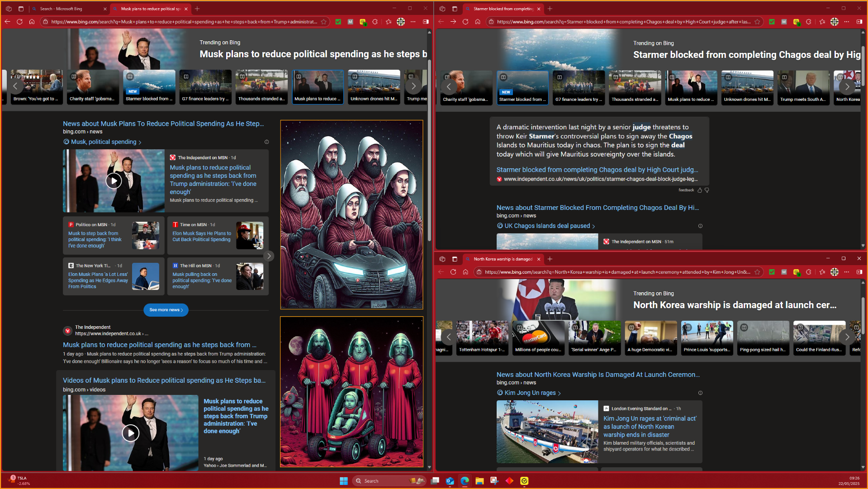The height and width of the screenshot is (489, 868).
Task: Open Independent article on Musk political spending
Action: [160, 345]
